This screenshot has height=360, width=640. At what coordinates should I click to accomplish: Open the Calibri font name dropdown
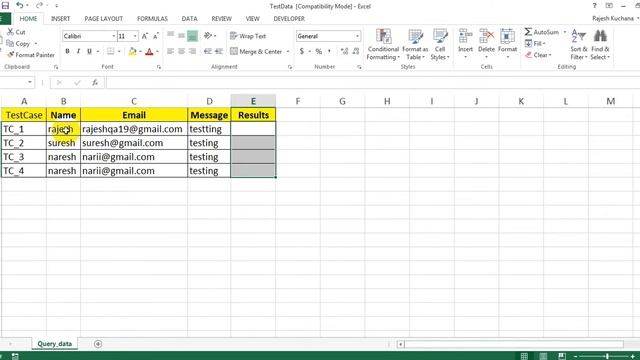coord(113,36)
